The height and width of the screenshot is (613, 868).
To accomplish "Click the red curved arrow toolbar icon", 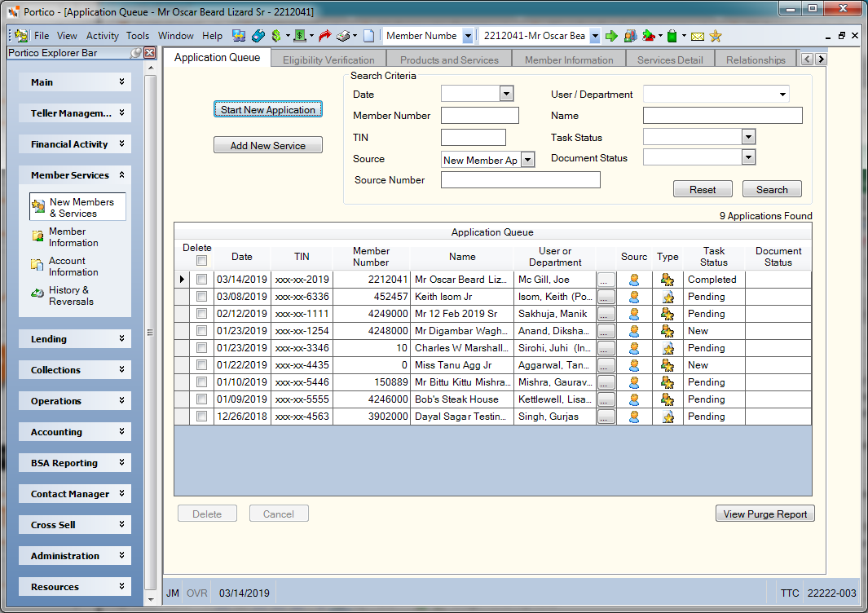I will pos(325,36).
